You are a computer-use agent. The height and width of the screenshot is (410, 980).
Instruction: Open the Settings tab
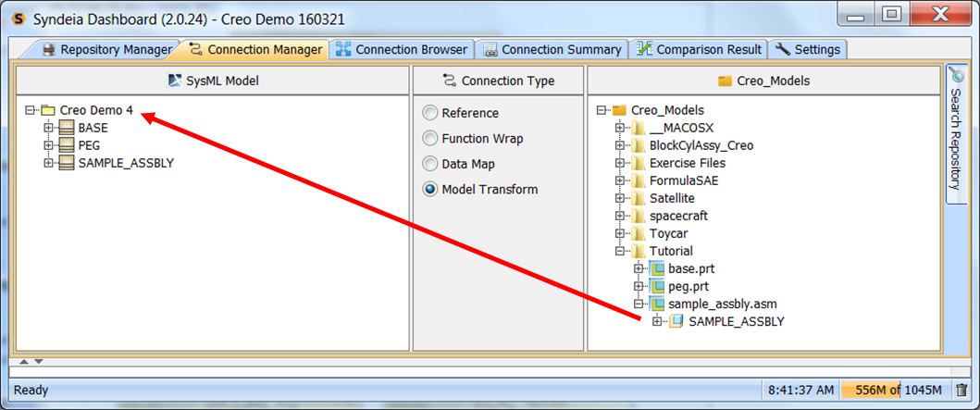click(810, 49)
